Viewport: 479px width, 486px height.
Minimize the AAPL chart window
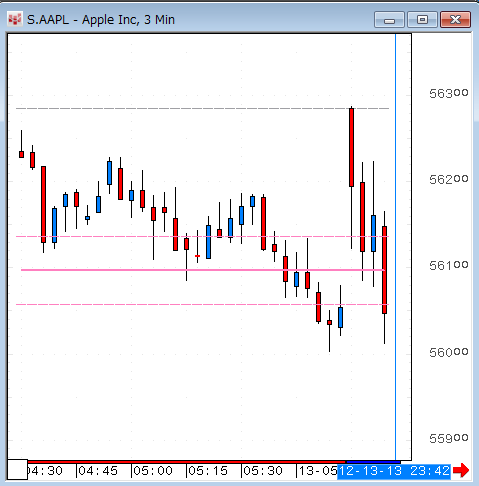(x=389, y=20)
